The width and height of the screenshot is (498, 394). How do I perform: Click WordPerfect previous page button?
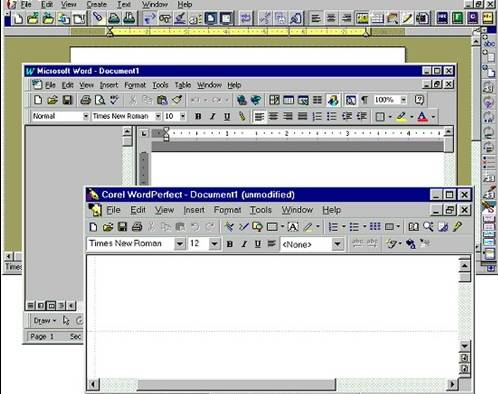pyautogui.click(x=465, y=358)
